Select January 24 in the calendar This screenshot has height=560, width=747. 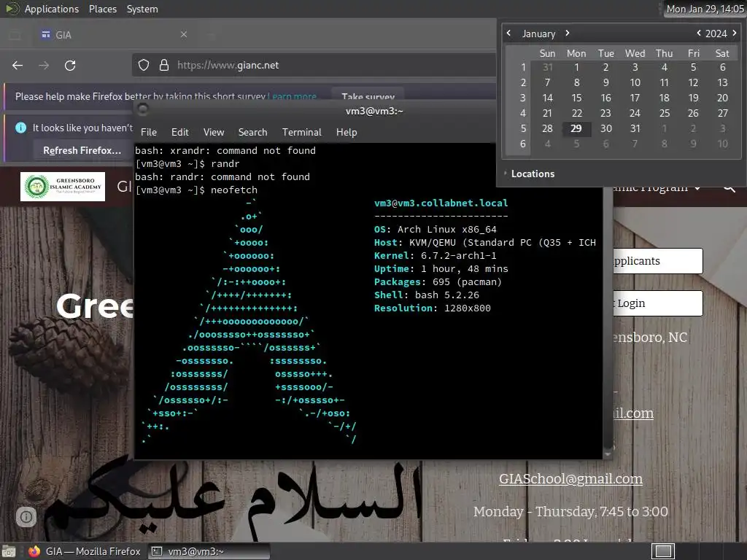[x=635, y=113]
